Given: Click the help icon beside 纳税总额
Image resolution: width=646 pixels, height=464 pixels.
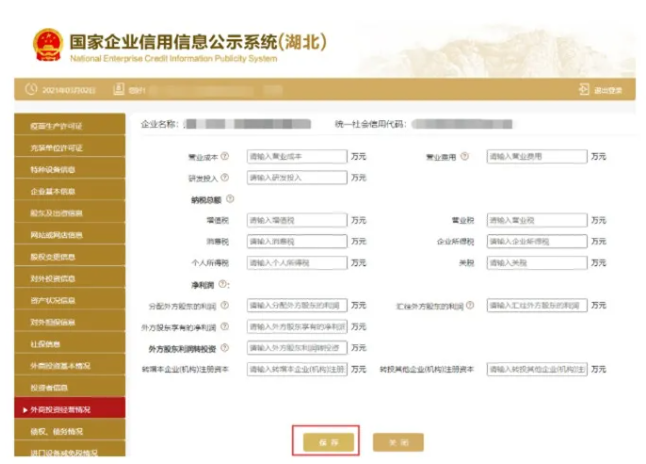Looking at the screenshot, I should pyautogui.click(x=230, y=199).
